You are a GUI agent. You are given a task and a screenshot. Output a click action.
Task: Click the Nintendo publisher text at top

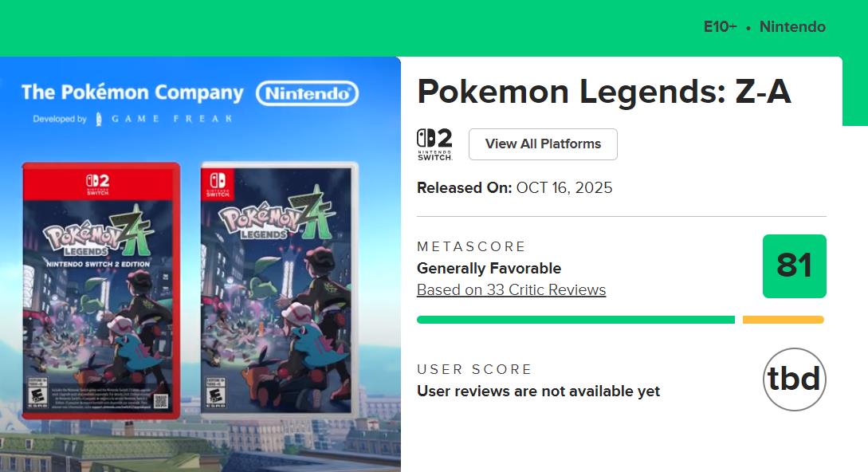click(792, 27)
